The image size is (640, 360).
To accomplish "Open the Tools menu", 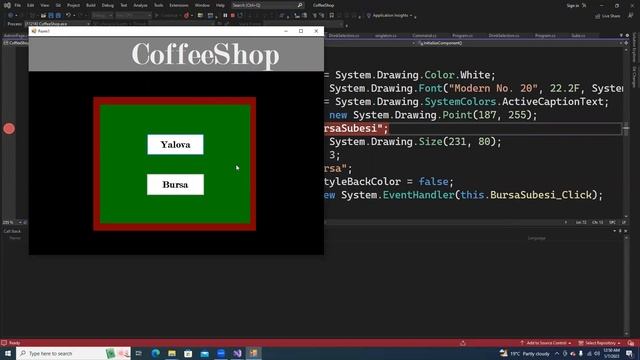I will point(158,5).
